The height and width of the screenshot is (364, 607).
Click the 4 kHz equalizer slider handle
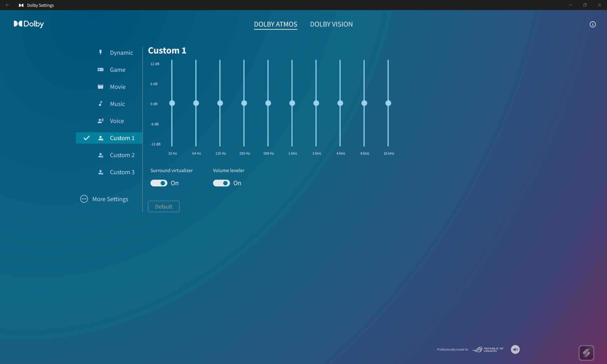point(340,103)
